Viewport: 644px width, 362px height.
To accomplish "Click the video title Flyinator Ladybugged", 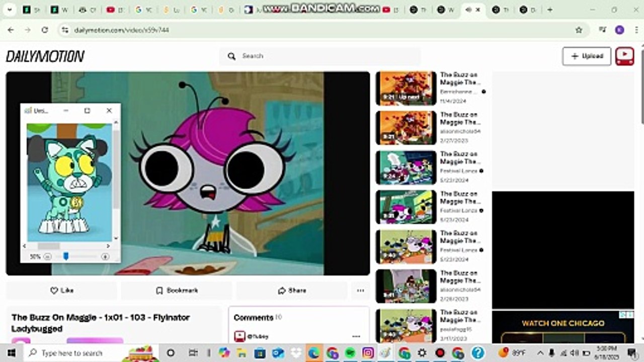I will [101, 323].
